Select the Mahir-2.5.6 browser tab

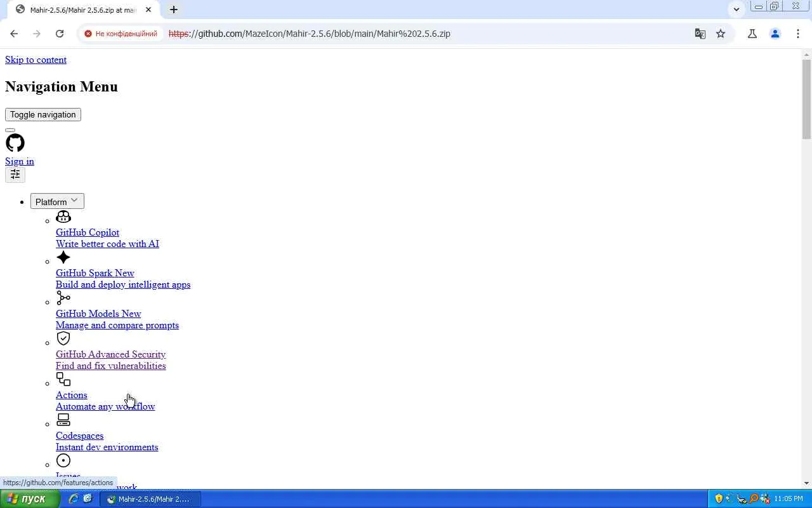click(82, 10)
